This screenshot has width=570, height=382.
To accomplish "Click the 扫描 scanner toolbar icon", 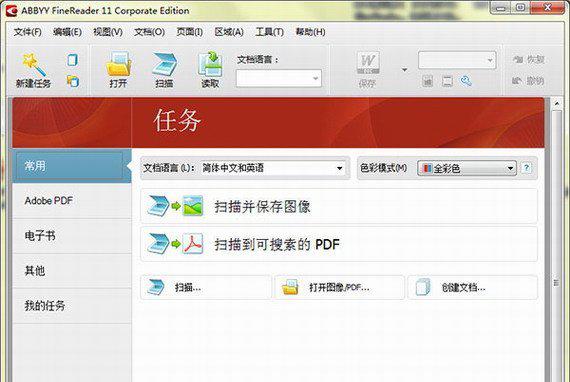I will click(164, 70).
